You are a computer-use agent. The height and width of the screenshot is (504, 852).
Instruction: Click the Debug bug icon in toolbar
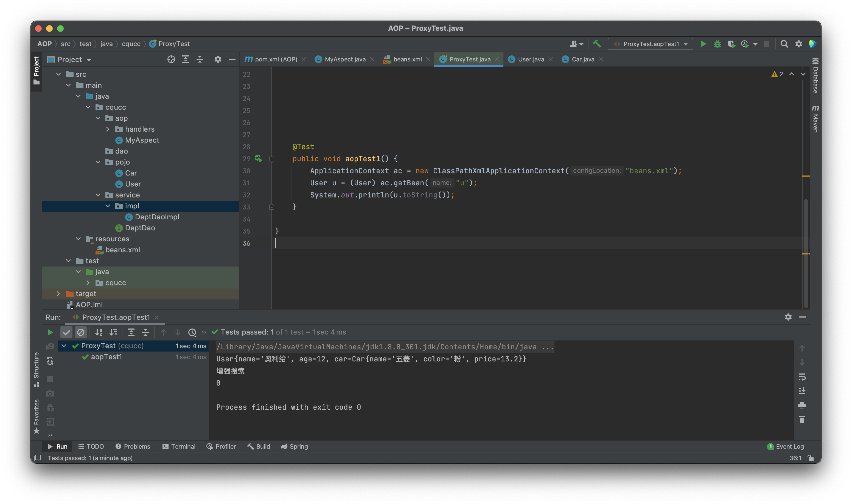coord(717,44)
